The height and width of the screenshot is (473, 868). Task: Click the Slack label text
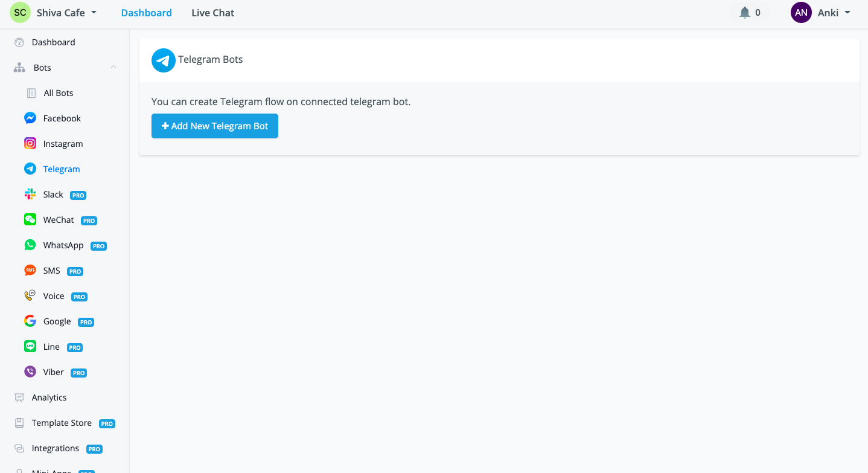53,195
